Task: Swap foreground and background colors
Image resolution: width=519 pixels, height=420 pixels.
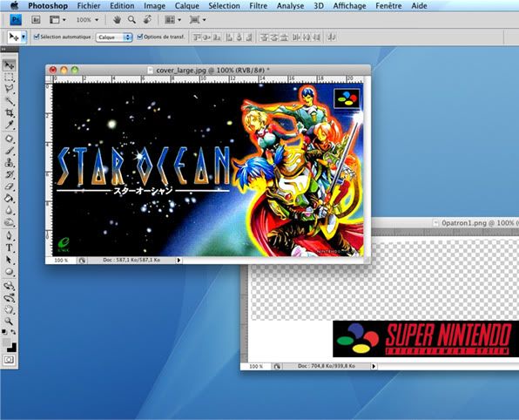Action: pos(13,332)
